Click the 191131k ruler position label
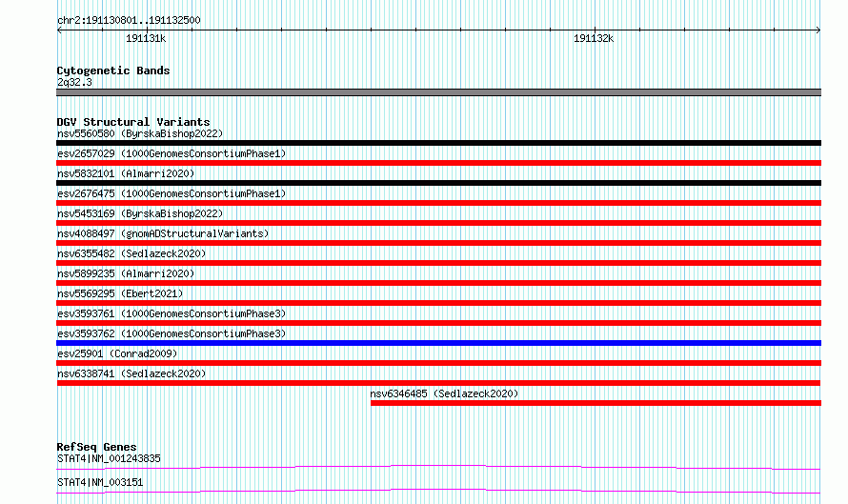The image size is (848, 504). (146, 38)
